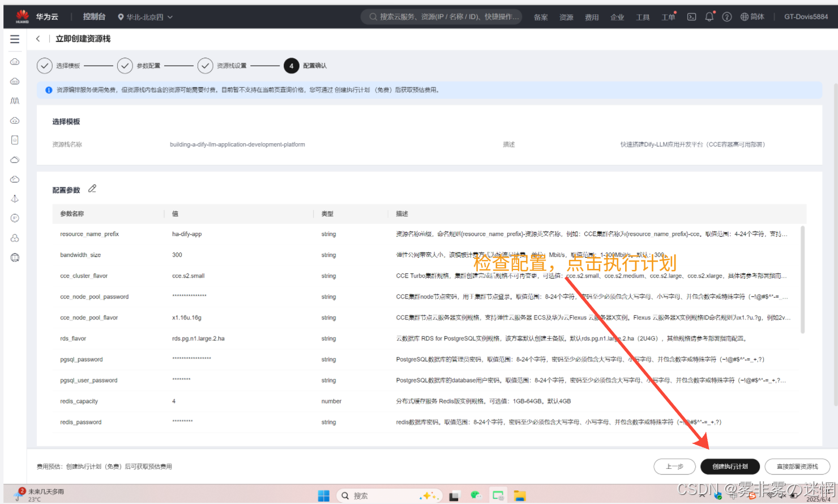Open the pyramid-shaped network sidebar icon
This screenshot has height=504, width=838.
click(15, 199)
